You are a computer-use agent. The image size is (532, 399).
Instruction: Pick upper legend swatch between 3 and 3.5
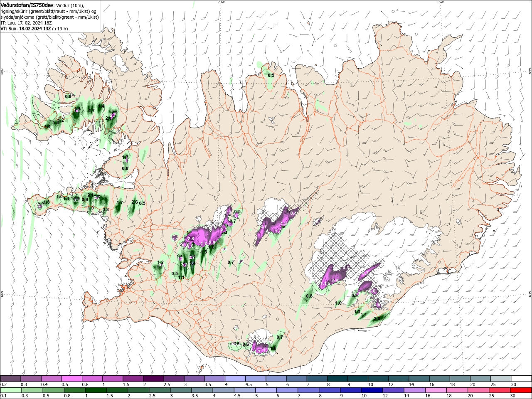pyautogui.click(x=195, y=379)
